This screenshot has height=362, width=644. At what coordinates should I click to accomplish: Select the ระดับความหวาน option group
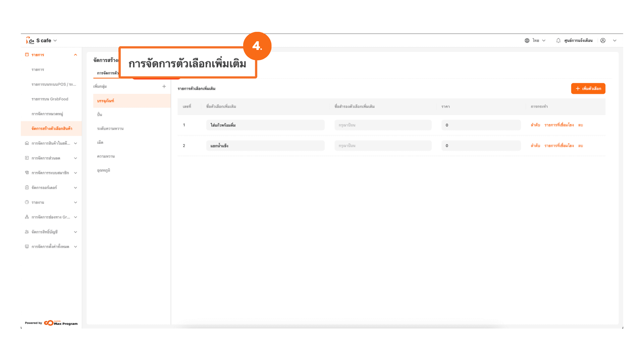[x=110, y=129]
